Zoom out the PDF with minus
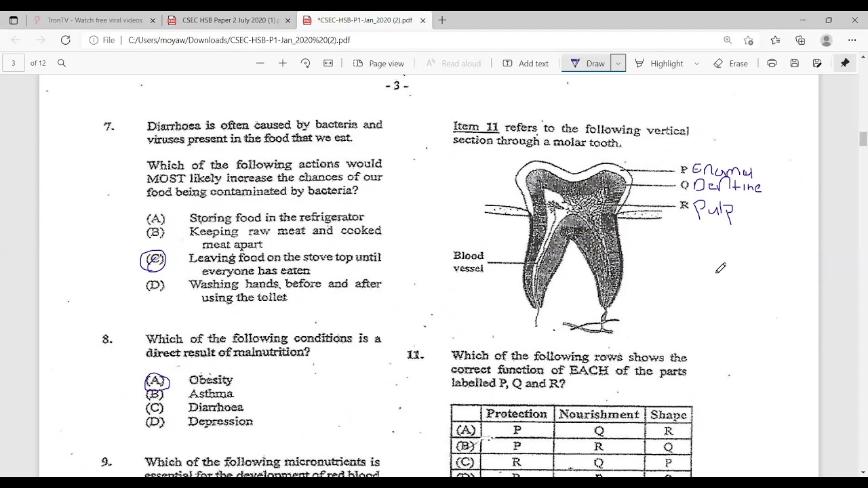Screen dimensions: 868x488 [x=260, y=63]
